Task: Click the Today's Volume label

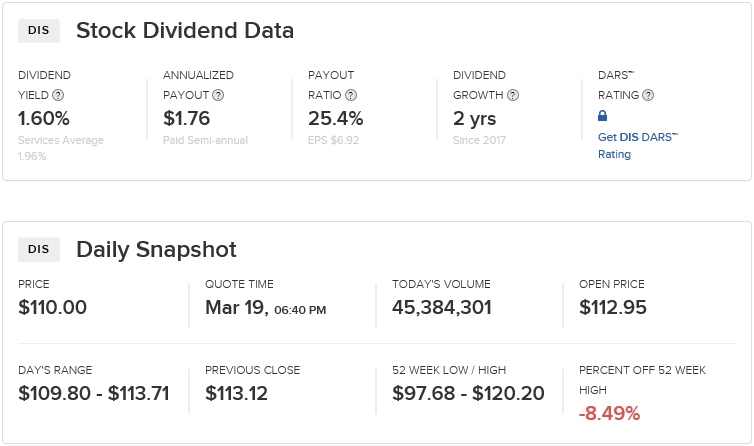Action: (441, 284)
